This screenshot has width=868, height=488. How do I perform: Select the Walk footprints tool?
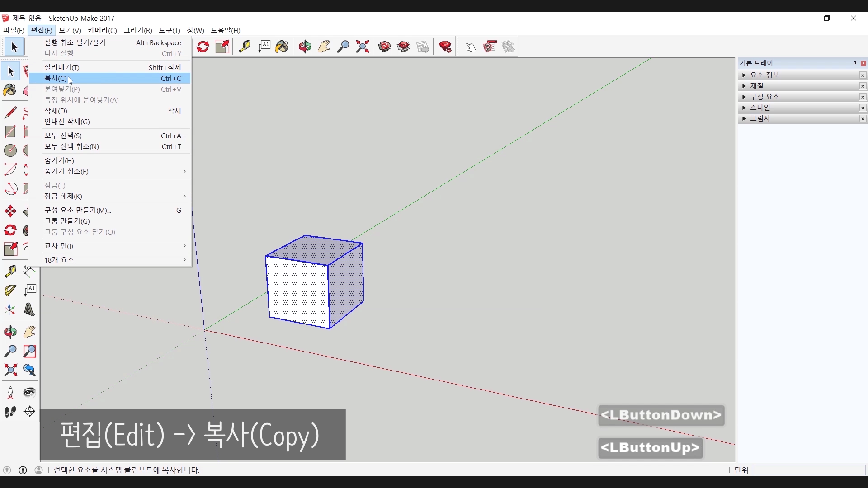click(x=10, y=412)
